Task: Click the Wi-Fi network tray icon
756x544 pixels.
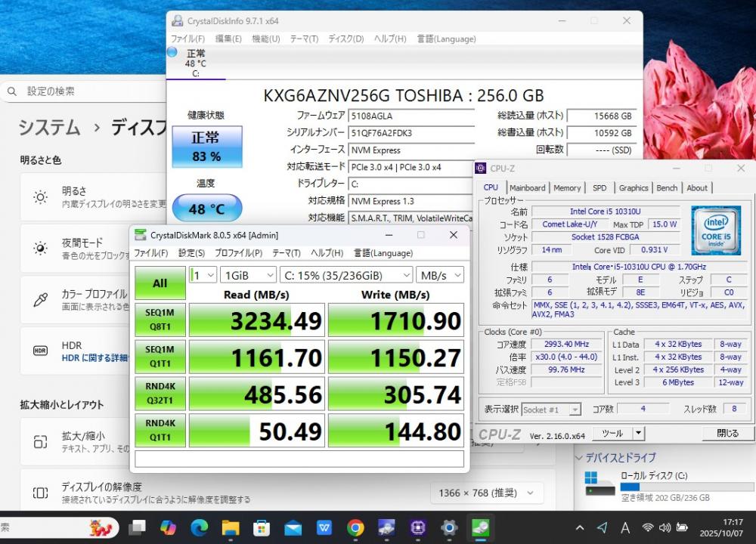Action: click(x=648, y=527)
